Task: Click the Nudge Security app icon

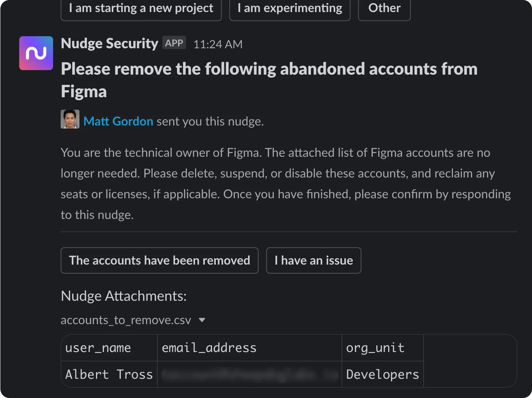Action: (36, 53)
